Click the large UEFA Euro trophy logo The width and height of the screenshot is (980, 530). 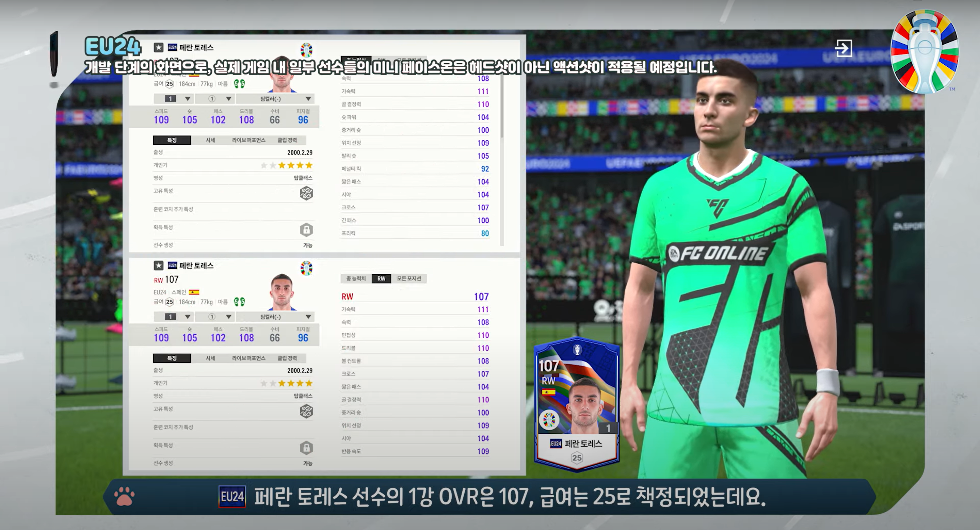(925, 51)
